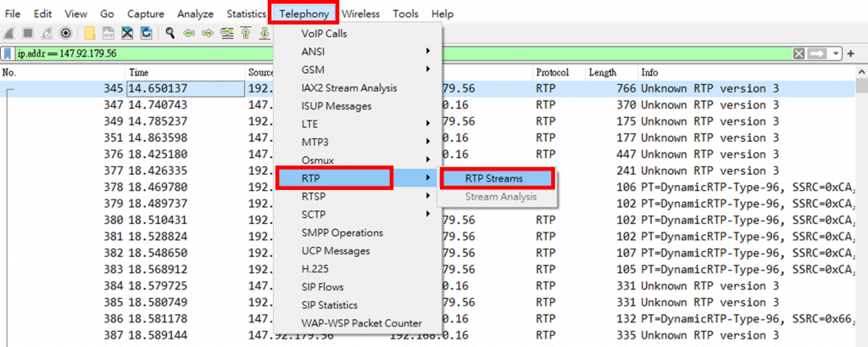Open the Capture menu
Viewport: 868px width, 347px height.
pyautogui.click(x=146, y=14)
